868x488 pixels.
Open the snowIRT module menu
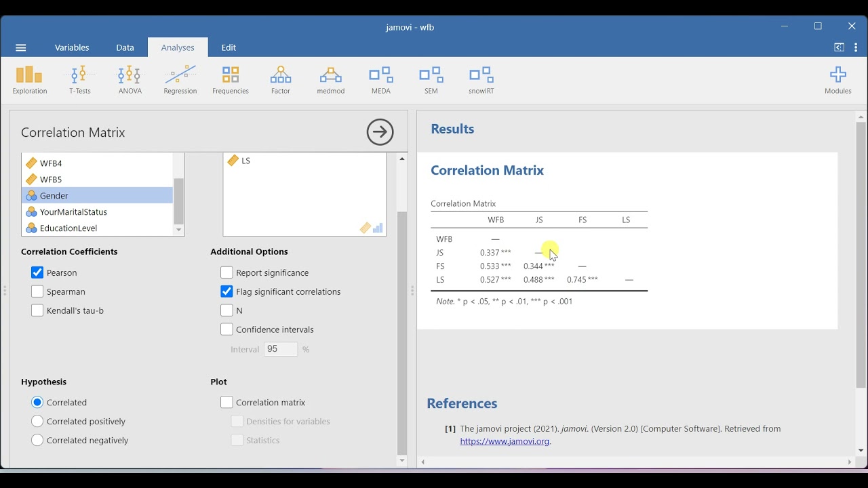click(481, 80)
